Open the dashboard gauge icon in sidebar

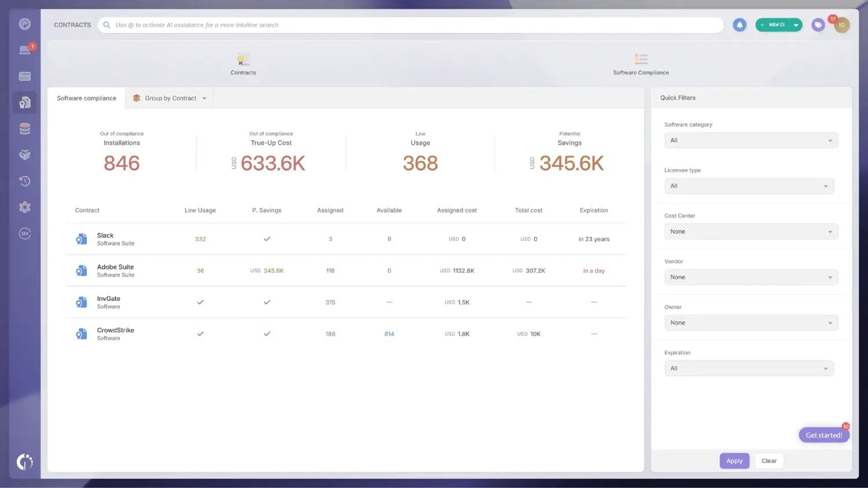point(24,24)
